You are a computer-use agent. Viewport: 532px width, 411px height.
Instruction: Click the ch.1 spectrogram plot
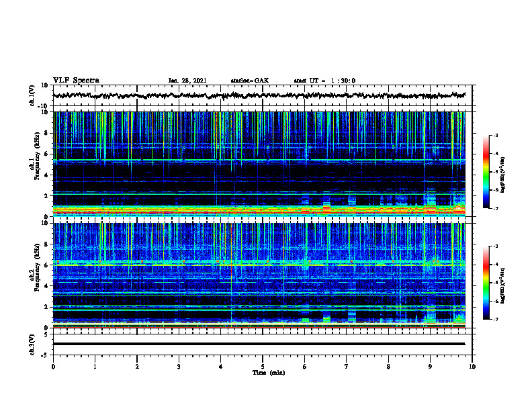[259, 164]
